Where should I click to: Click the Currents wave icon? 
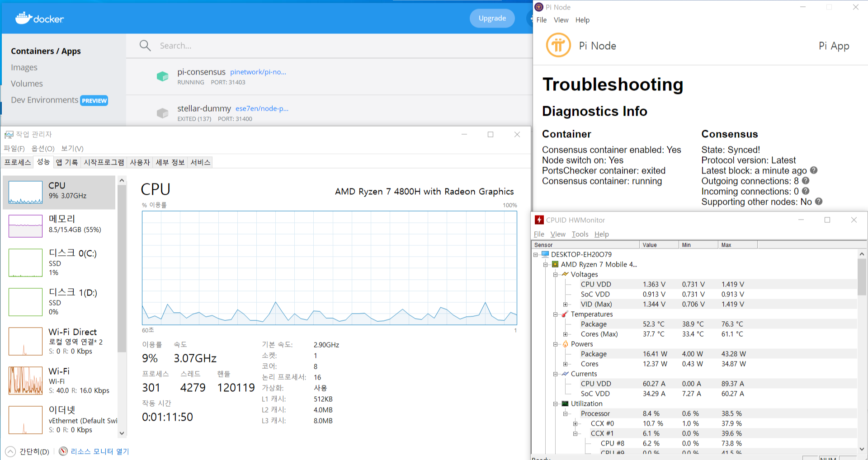[x=565, y=374]
